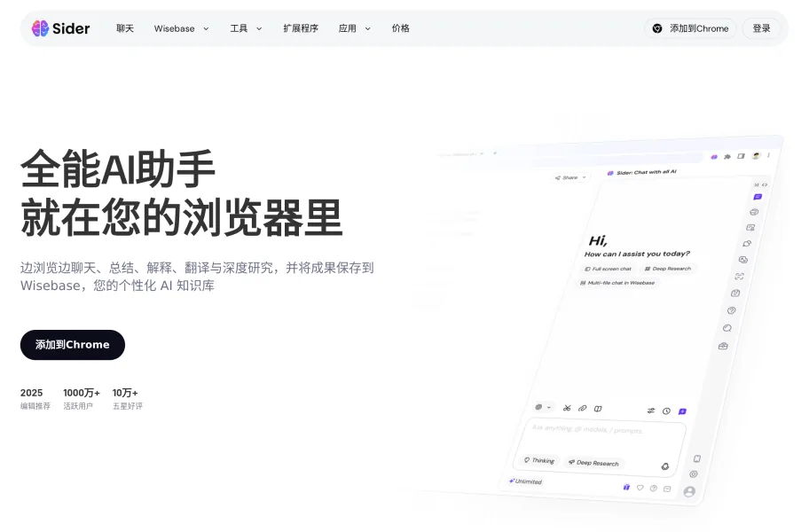
Task: Click the profile avatar in mockup browser toolbar
Action: [x=756, y=156]
